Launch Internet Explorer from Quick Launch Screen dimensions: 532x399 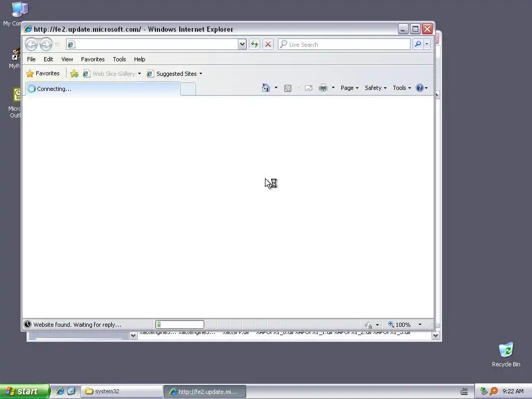point(60,391)
